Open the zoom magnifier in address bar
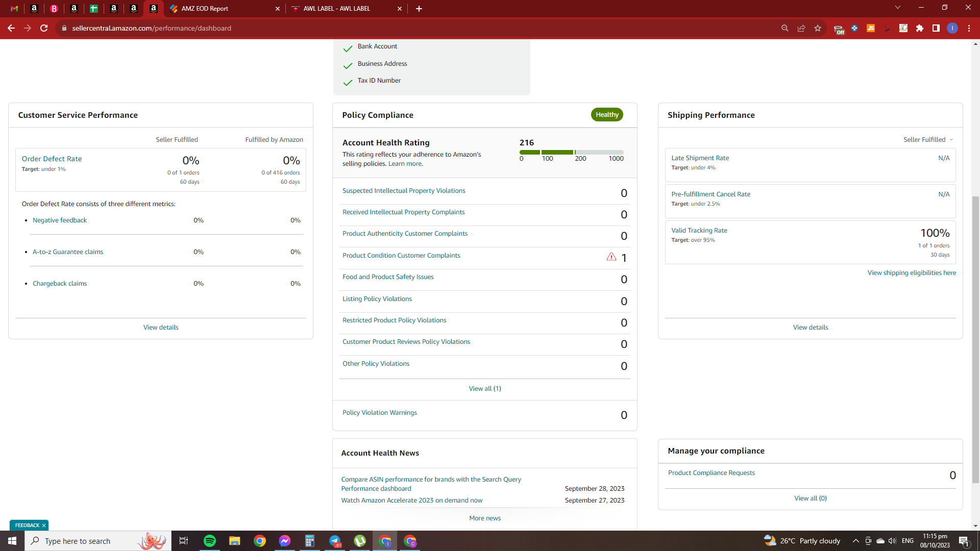Image resolution: width=980 pixels, height=551 pixels. click(785, 28)
